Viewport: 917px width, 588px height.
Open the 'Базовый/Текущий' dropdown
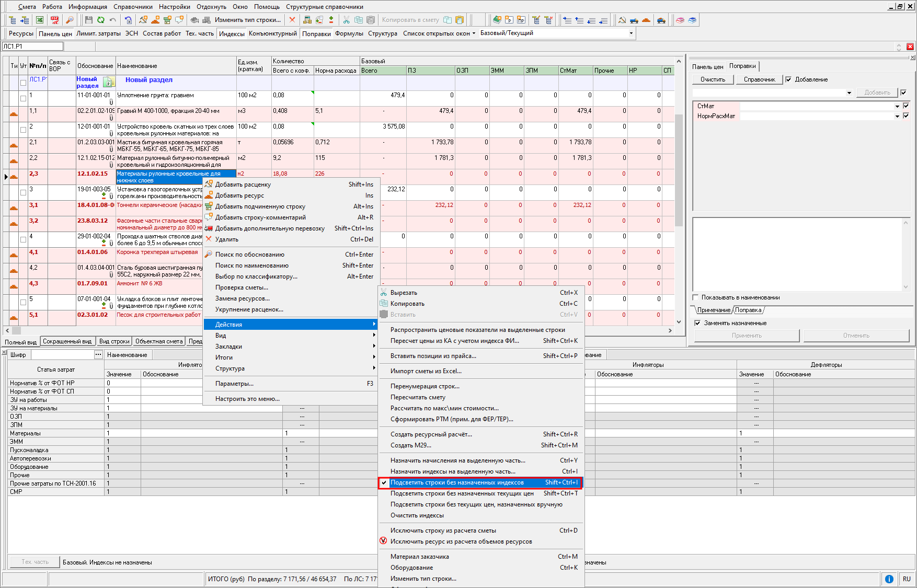(x=631, y=33)
